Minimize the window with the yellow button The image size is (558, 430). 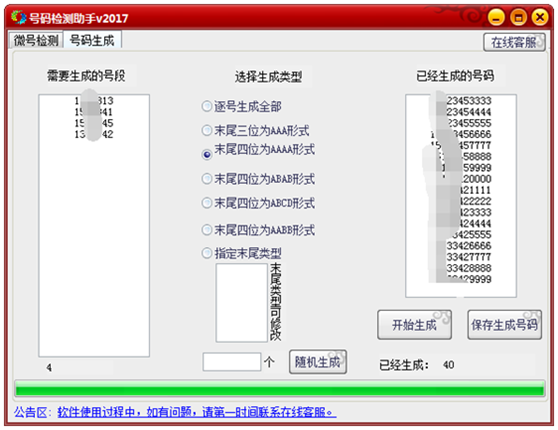click(496, 17)
